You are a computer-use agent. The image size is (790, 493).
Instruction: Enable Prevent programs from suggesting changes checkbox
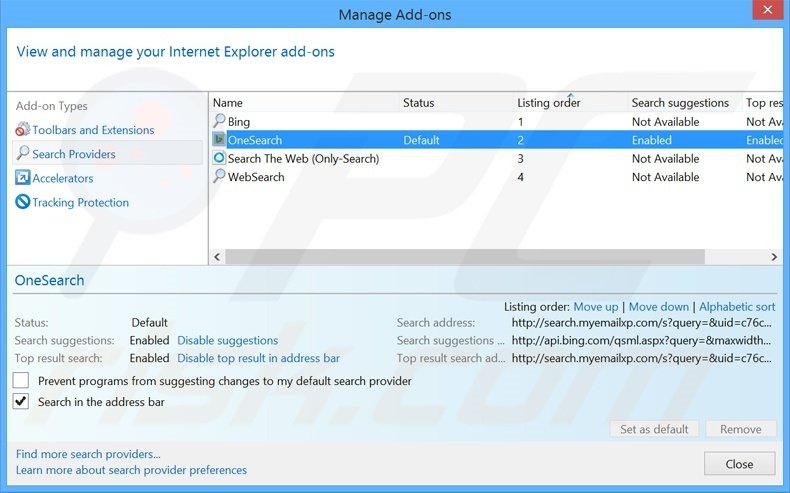click(x=21, y=380)
